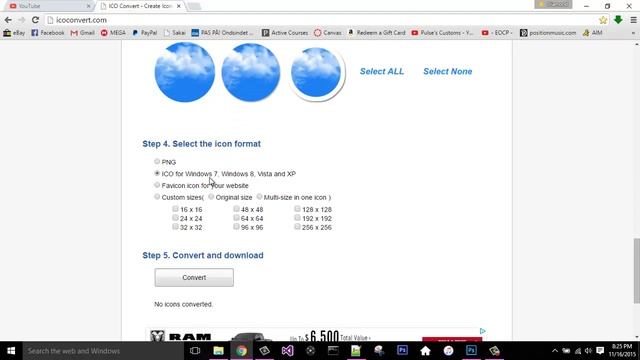The height and width of the screenshot is (360, 640).
Task: Click the 8:25 PM taskbar clock
Action: (622, 351)
